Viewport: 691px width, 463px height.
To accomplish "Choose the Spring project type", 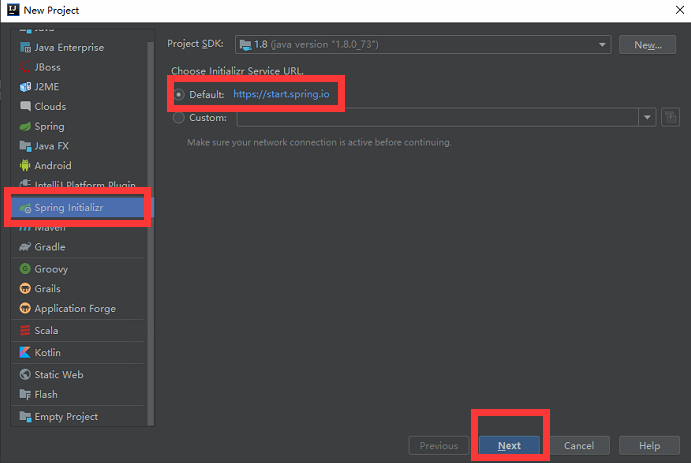I will pyautogui.click(x=78, y=126).
